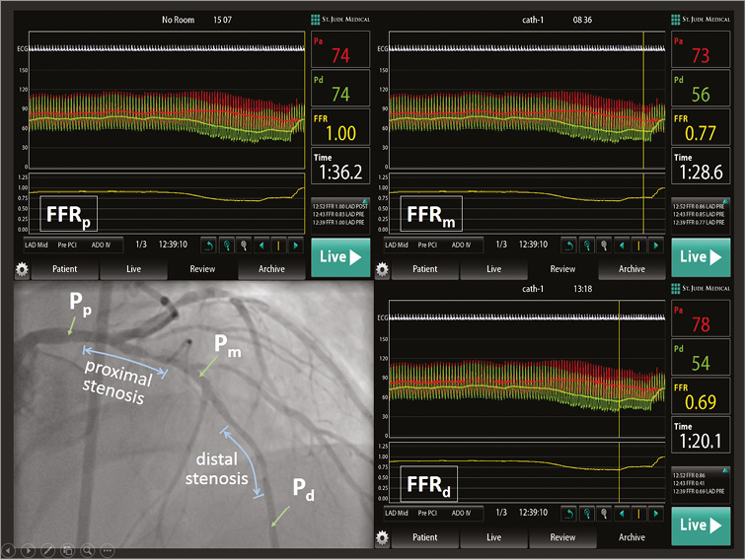Click the yellow cursor line on the FFRm waveform
The width and height of the screenshot is (745, 560).
[x=643, y=99]
